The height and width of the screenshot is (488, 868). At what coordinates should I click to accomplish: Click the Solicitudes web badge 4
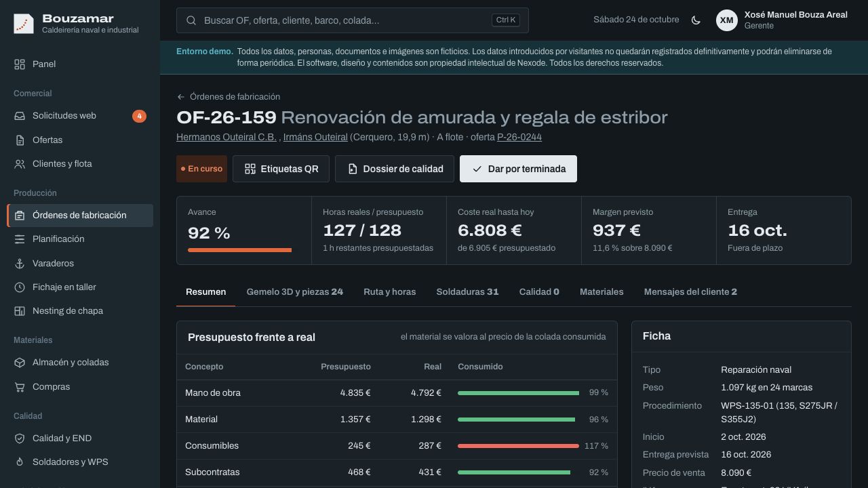(139, 116)
